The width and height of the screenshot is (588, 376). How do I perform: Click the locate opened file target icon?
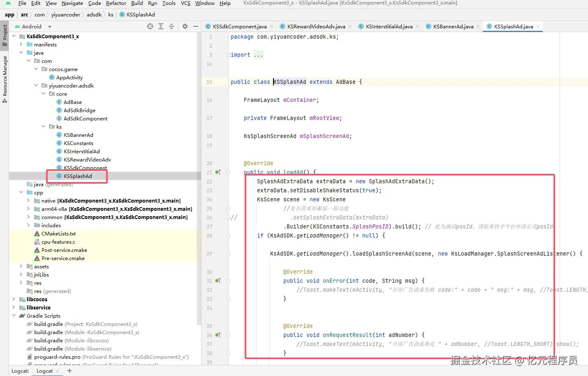(150, 26)
